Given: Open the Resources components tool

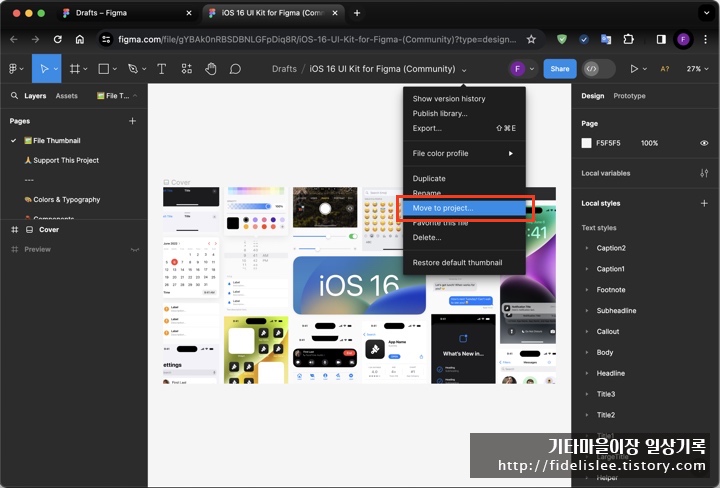Looking at the screenshot, I should point(186,69).
